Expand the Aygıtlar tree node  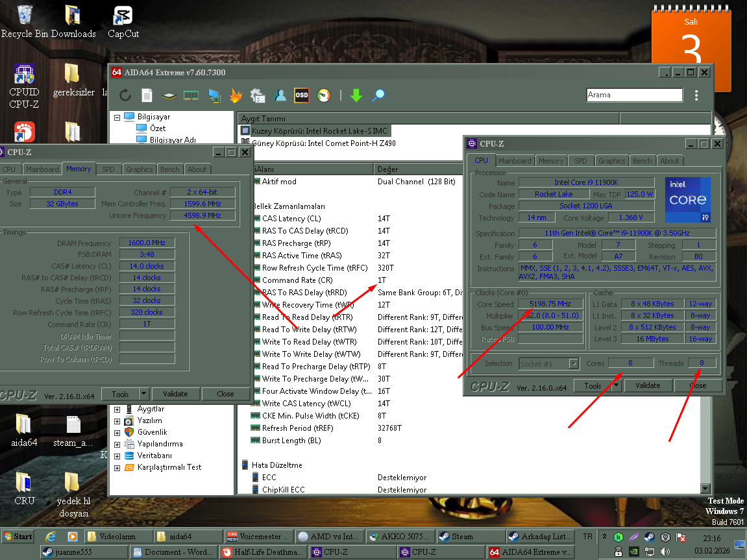[117, 409]
